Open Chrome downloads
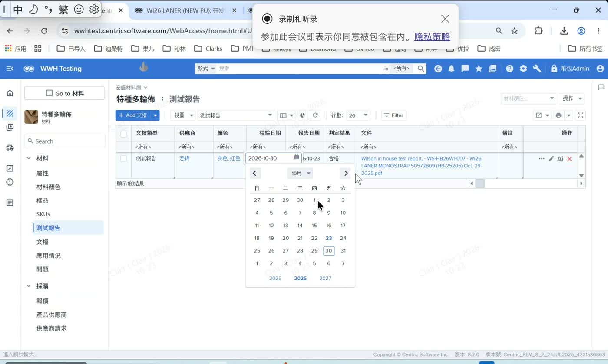The width and height of the screenshot is (608, 364). click(564, 31)
